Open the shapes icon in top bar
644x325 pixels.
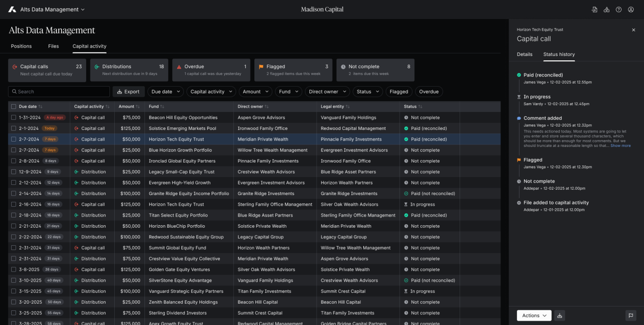pyautogui.click(x=607, y=10)
